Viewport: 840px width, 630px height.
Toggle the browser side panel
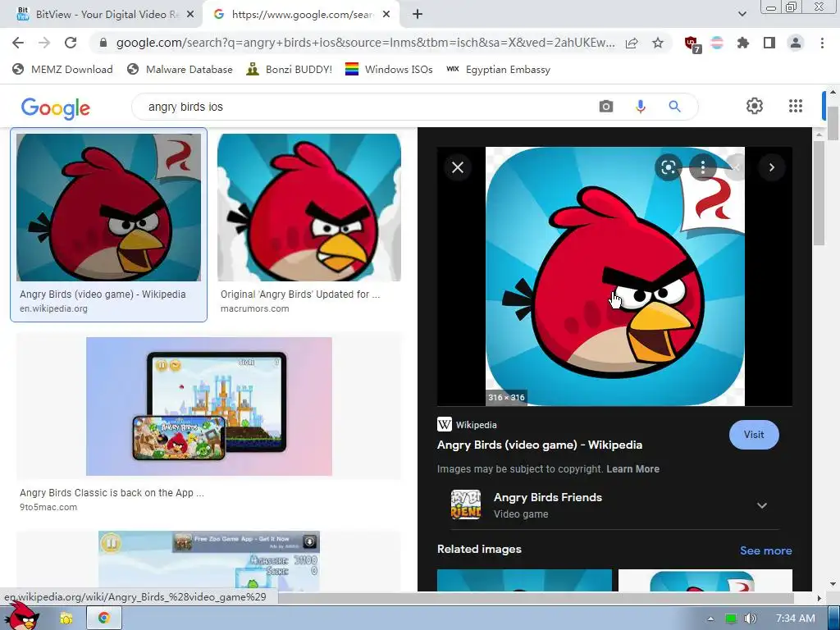click(769, 43)
